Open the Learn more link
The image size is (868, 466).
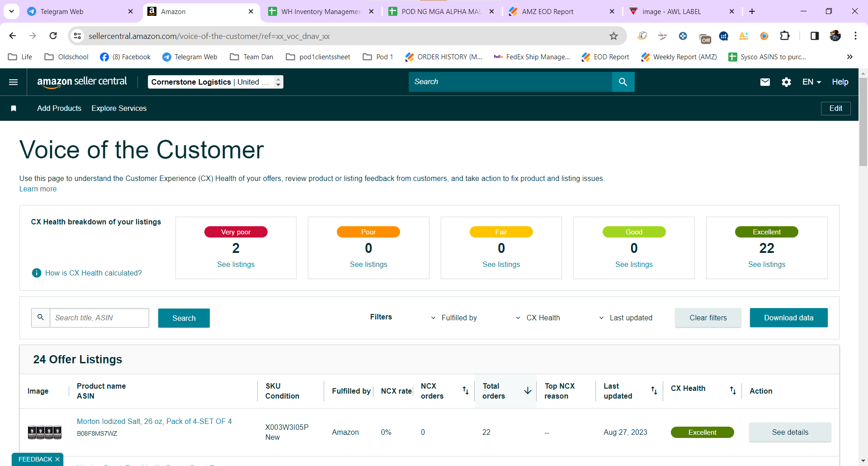pyautogui.click(x=38, y=189)
